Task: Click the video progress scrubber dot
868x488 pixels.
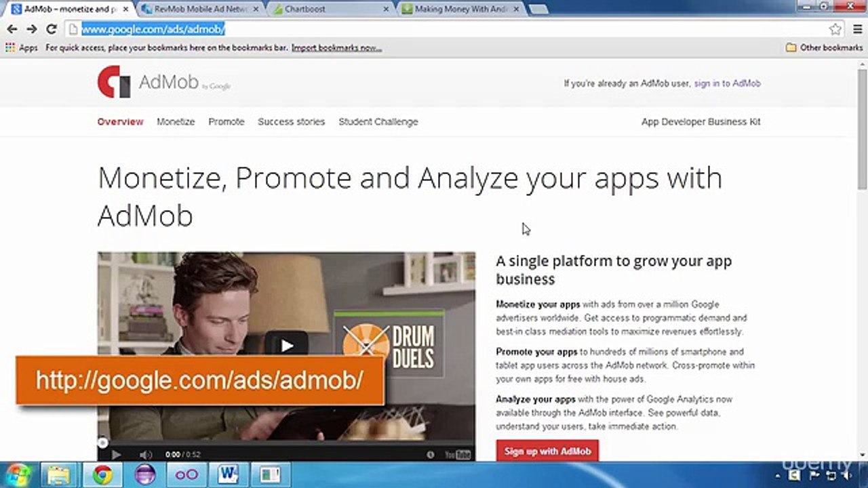Action: 102,443
